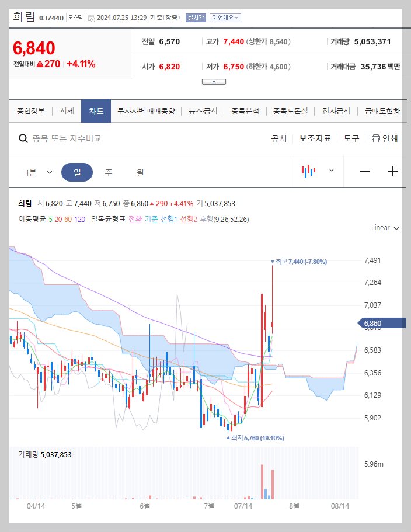Open the 도구 (tools) toolbar item
This screenshot has height=532, width=411.
351,139
